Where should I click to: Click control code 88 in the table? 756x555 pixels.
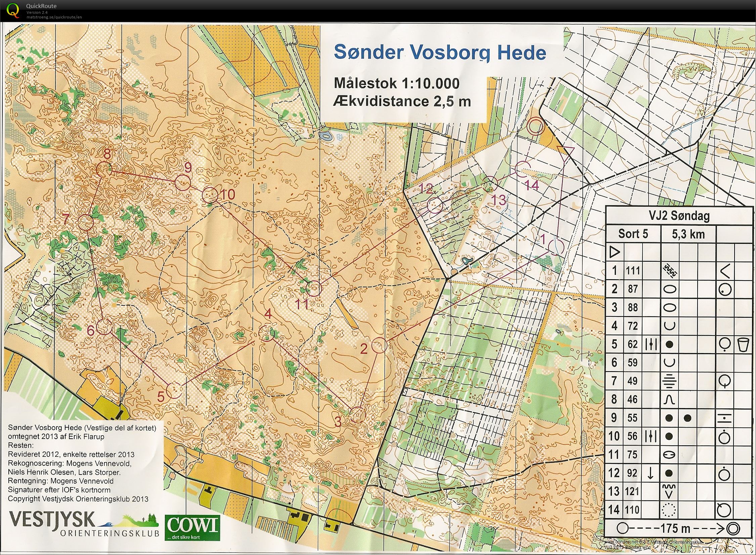[633, 307]
